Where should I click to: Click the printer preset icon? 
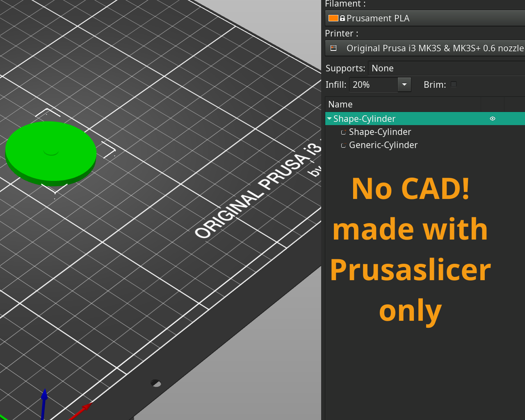[x=333, y=48]
